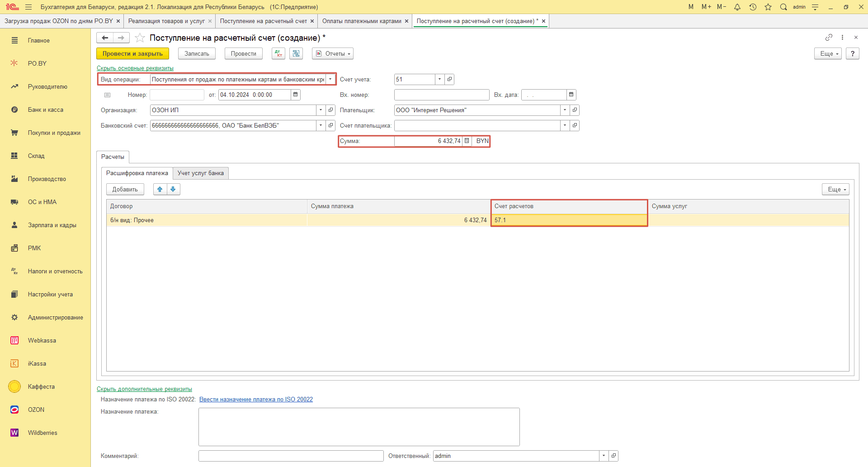Image resolution: width=868 pixels, height=467 pixels.
Task: Switch to Оплаты платежными картами tab
Action: click(x=362, y=21)
